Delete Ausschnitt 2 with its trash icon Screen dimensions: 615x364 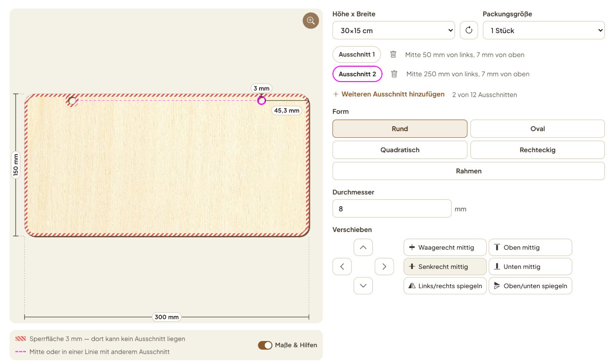pyautogui.click(x=394, y=74)
